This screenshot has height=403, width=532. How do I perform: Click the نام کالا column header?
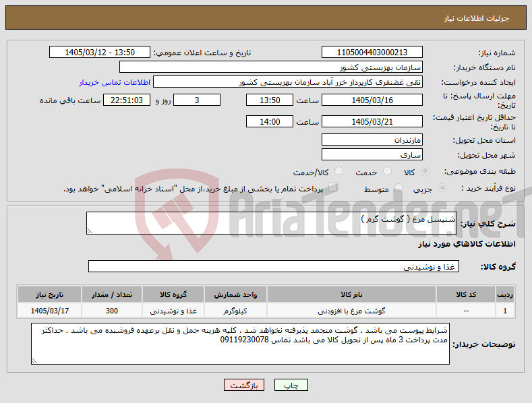click(x=351, y=294)
